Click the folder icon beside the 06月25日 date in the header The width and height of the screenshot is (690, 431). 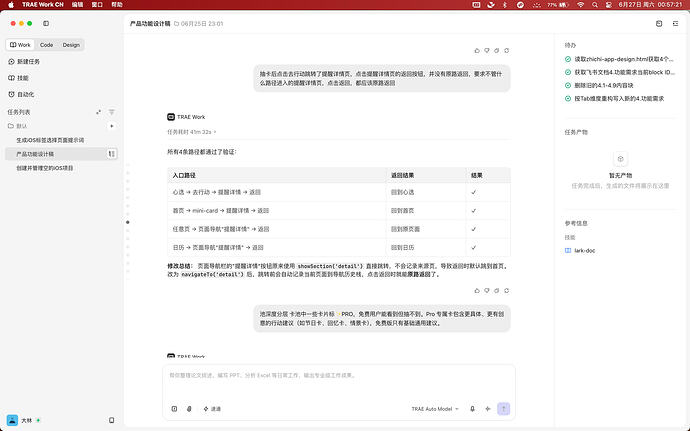176,24
